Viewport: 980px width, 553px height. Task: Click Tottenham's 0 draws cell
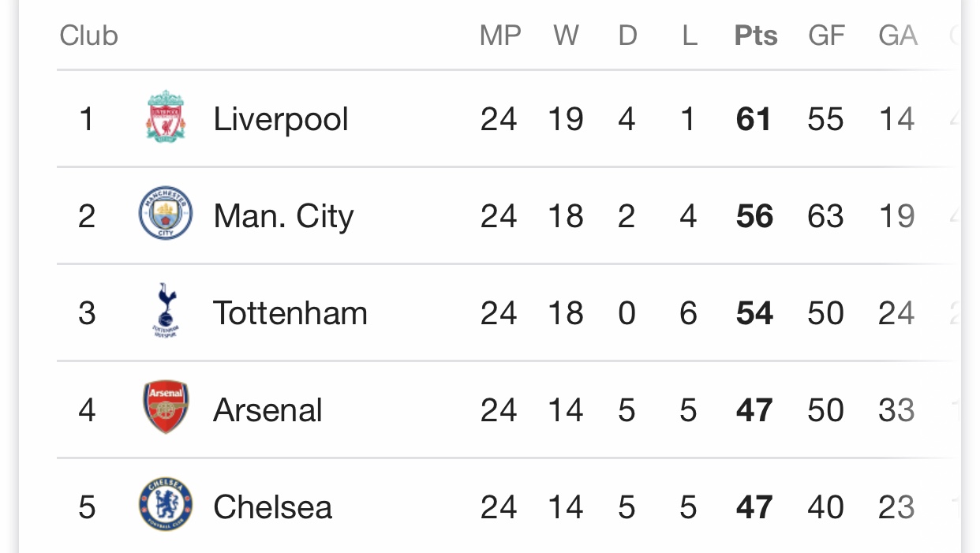point(627,314)
